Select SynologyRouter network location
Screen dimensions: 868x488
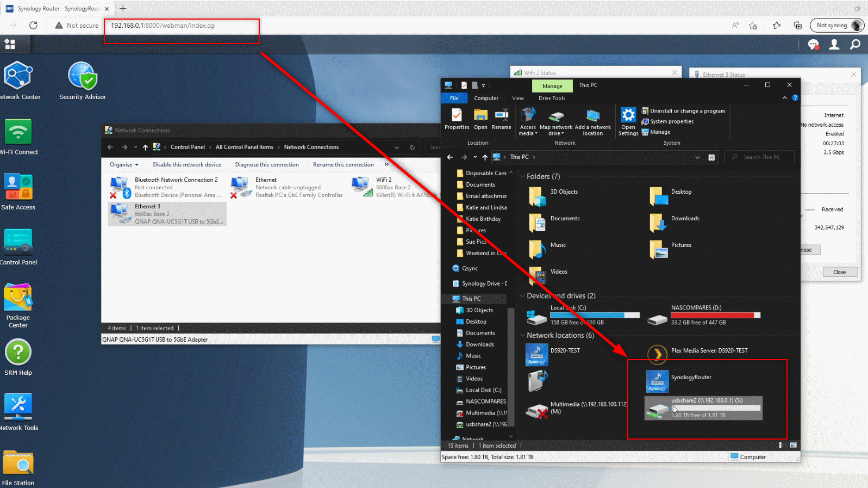pyautogui.click(x=679, y=381)
